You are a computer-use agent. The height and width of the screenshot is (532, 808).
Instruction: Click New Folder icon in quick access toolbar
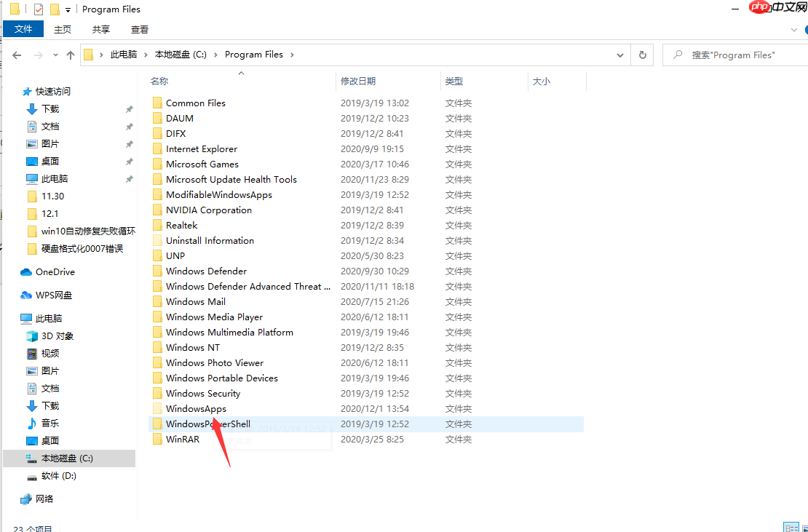(55, 9)
